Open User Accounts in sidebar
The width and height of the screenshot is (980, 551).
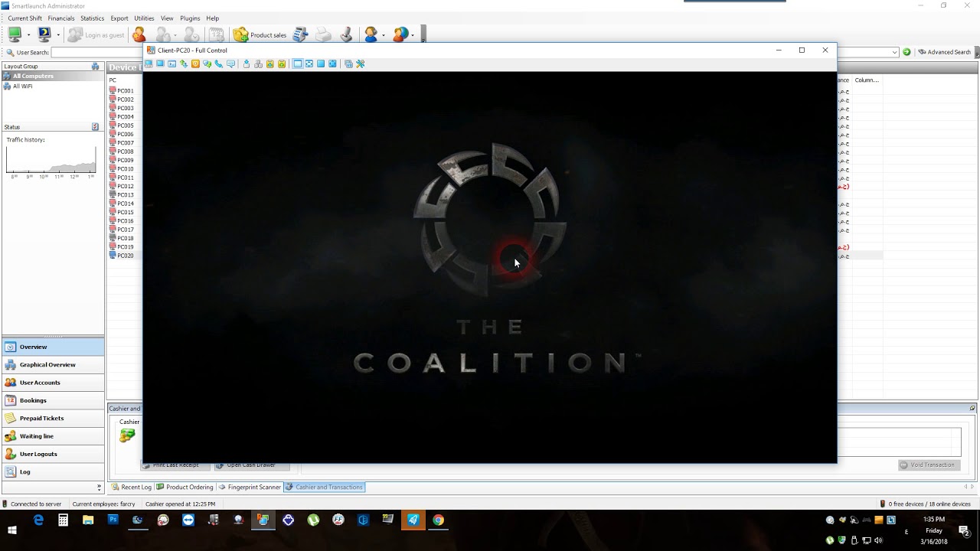click(53, 383)
